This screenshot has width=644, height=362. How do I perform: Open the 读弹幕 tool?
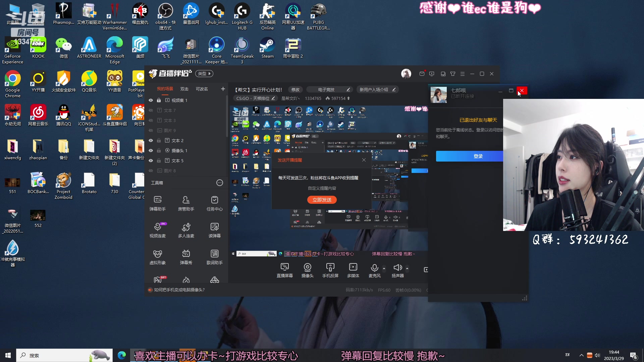point(214,230)
